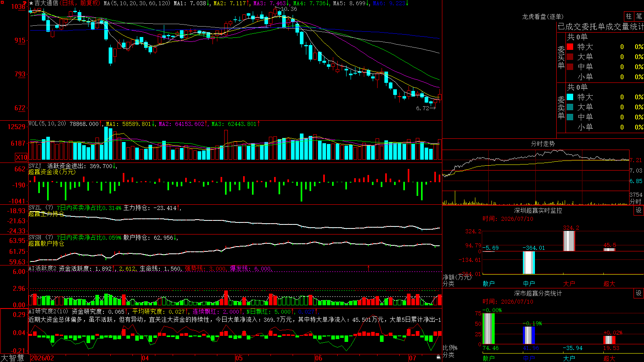Viewport: 644px width, 362px height.
Task: Click the 05 month timeline marker
Action: pos(239,358)
